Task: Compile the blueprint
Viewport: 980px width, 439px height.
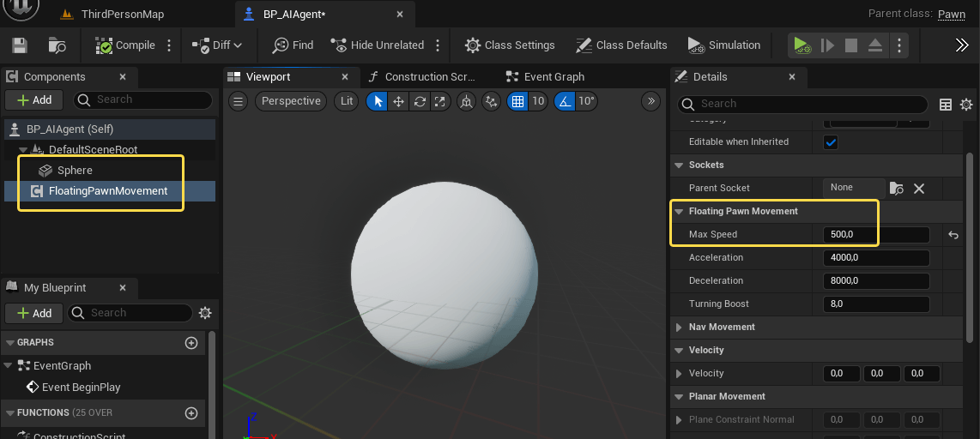Action: [125, 45]
